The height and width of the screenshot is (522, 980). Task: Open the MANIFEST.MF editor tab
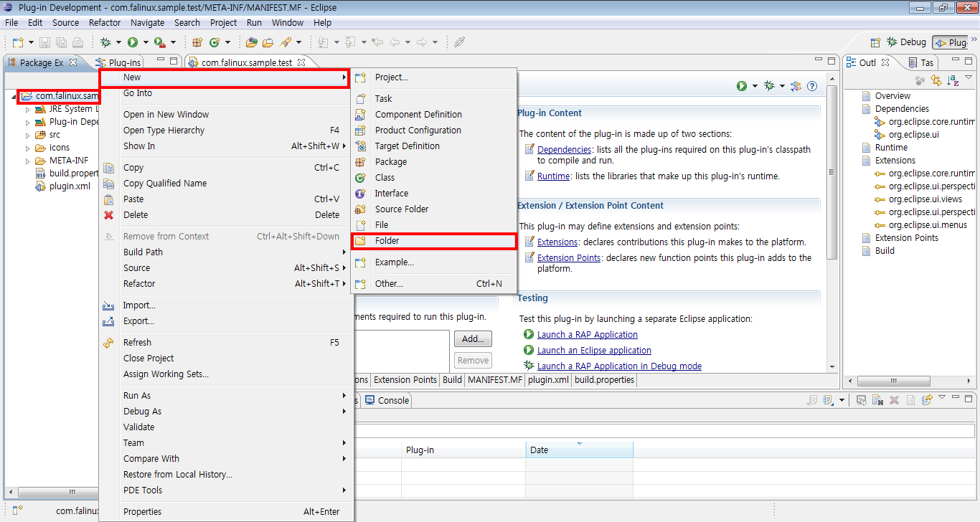click(495, 380)
